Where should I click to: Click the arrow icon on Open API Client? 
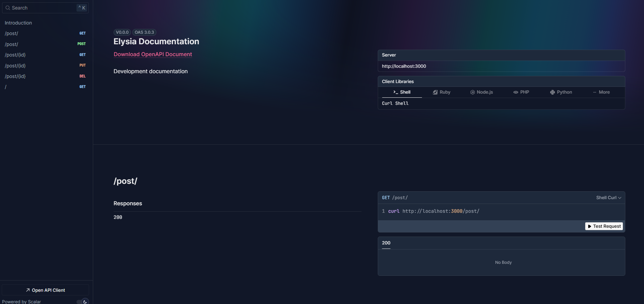tap(28, 290)
